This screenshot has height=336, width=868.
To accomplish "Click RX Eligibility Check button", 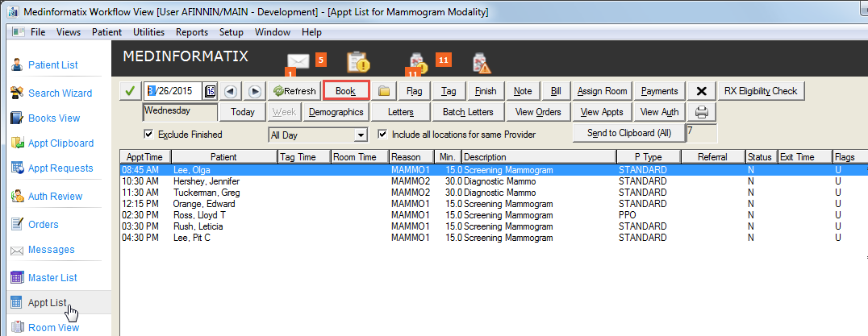I will (x=761, y=91).
